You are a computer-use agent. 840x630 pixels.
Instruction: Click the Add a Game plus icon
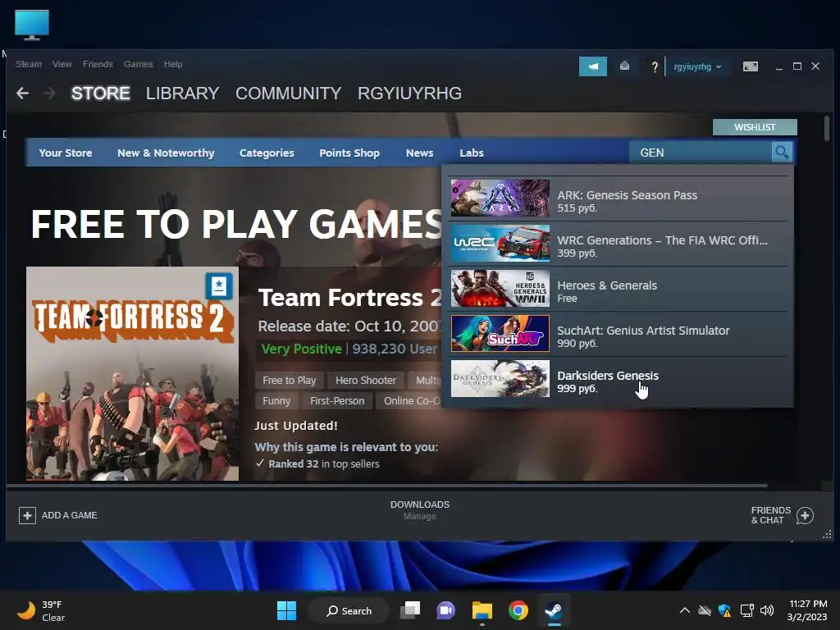(x=27, y=515)
